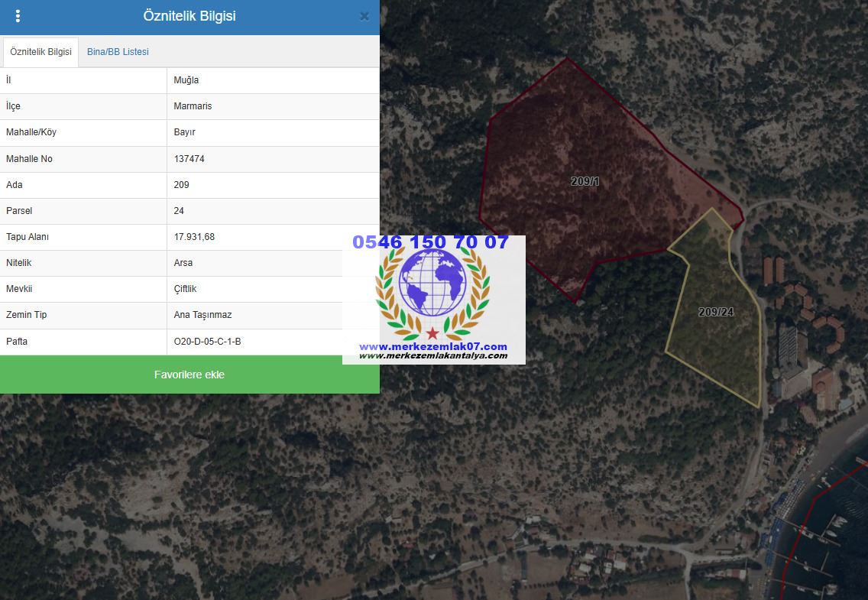Click the Tapu Alanı value 17.931,68
The image size is (868, 600).
pyautogui.click(x=194, y=237)
